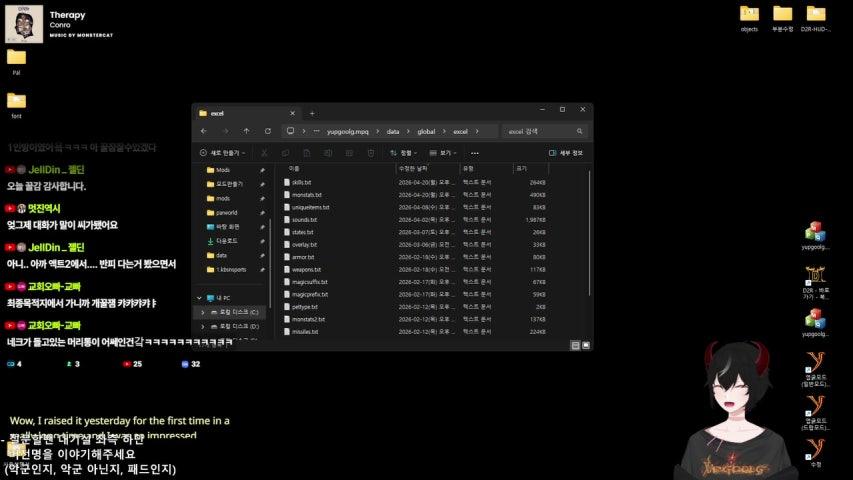Open the 보기 view dropdown menu
Image resolution: width=853 pixels, height=480 pixels.
coord(445,153)
